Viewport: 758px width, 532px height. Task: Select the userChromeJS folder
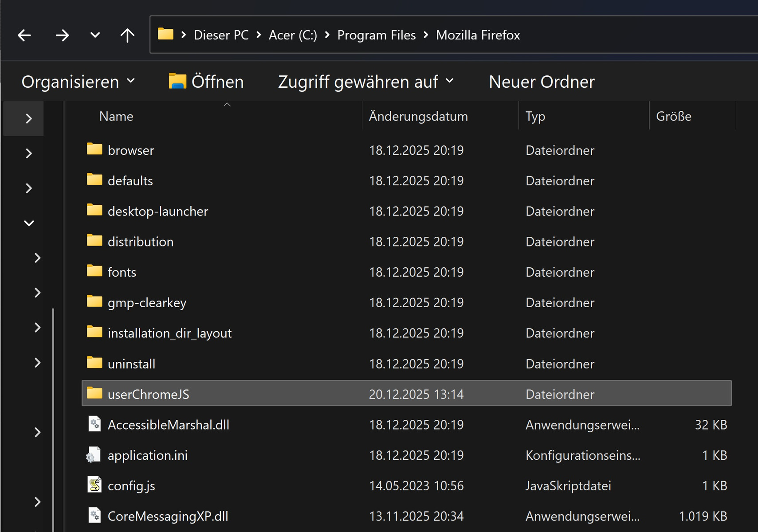(x=148, y=394)
